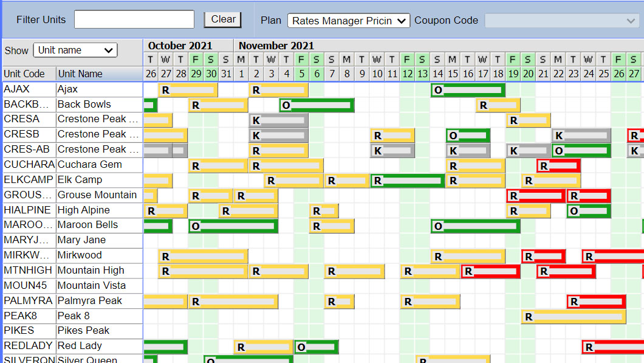The height and width of the screenshot is (363, 644).
Task: Click the November 2021 month header
Action: 276,46
